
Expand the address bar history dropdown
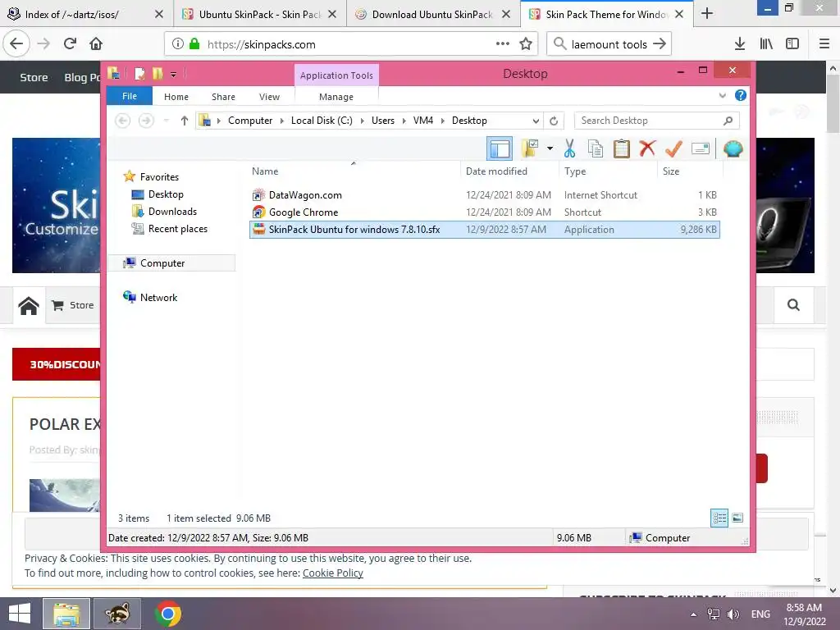(536, 121)
